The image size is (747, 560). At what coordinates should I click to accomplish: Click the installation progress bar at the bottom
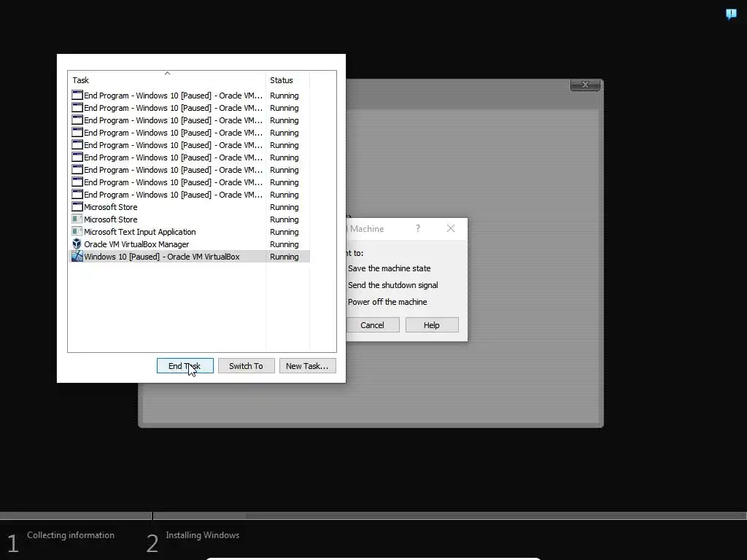[x=373, y=516]
